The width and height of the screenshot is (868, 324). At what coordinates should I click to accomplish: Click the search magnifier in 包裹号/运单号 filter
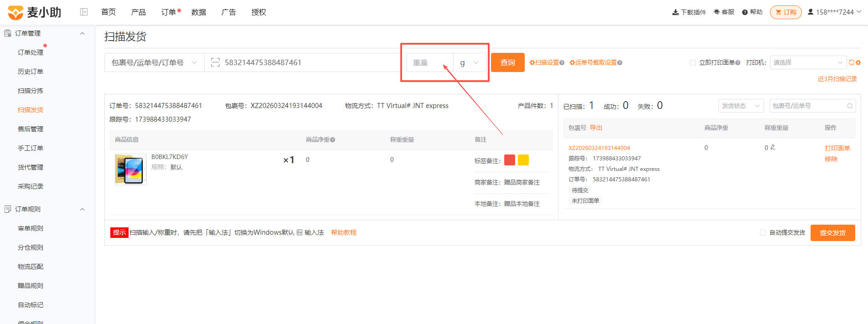click(850, 106)
